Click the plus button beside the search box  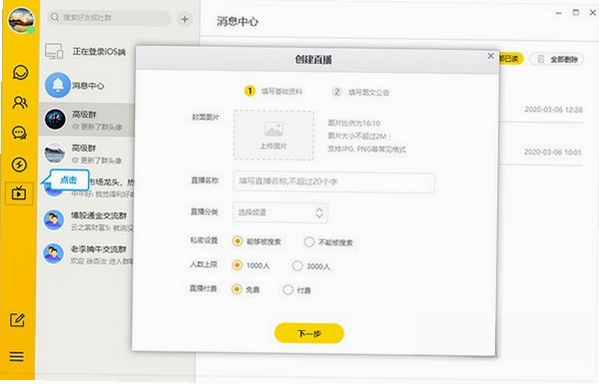[185, 19]
